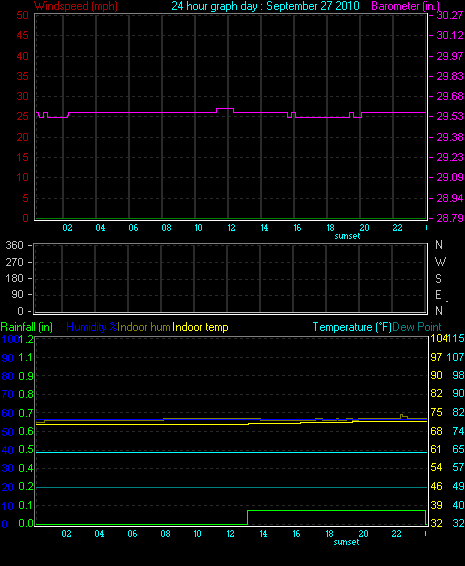
Task: Click the 30.27 barometer scale value
Action: click(x=449, y=15)
